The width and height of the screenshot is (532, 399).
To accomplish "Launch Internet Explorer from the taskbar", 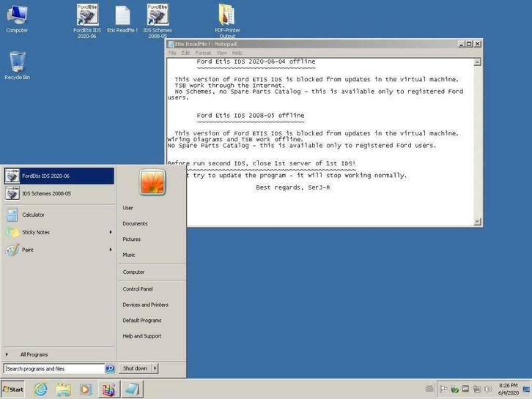I will (x=40, y=389).
